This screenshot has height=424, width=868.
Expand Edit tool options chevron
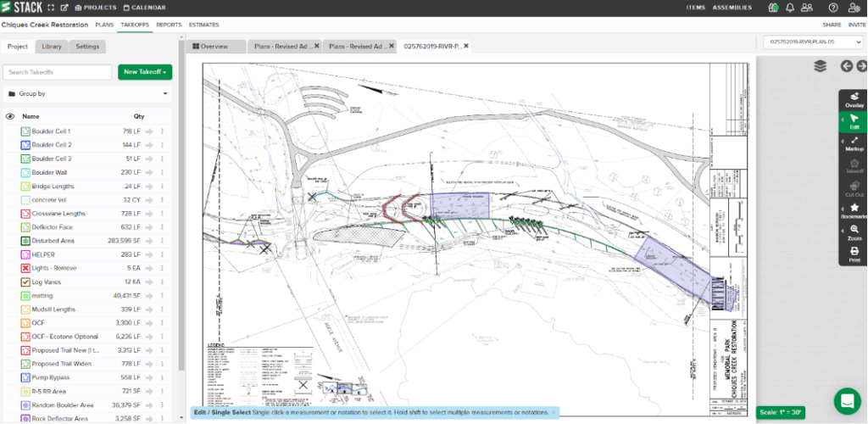click(x=843, y=119)
